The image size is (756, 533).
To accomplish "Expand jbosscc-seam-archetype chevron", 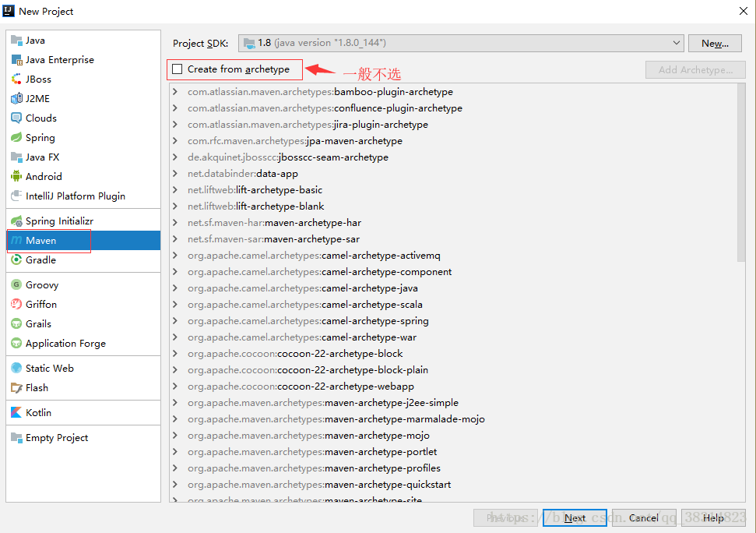I will pos(175,157).
